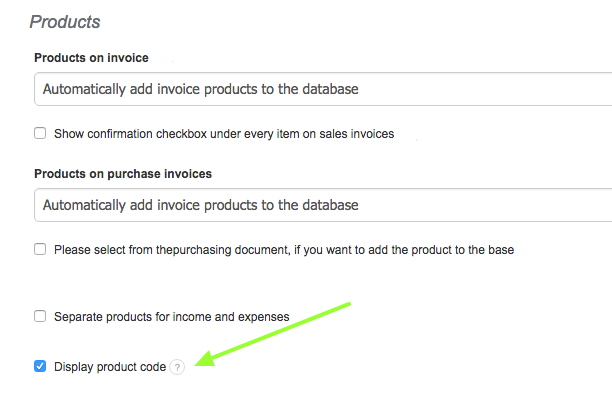Click the Products on invoice field label
Image resolution: width=612 pixels, height=406 pixels.
(x=91, y=58)
